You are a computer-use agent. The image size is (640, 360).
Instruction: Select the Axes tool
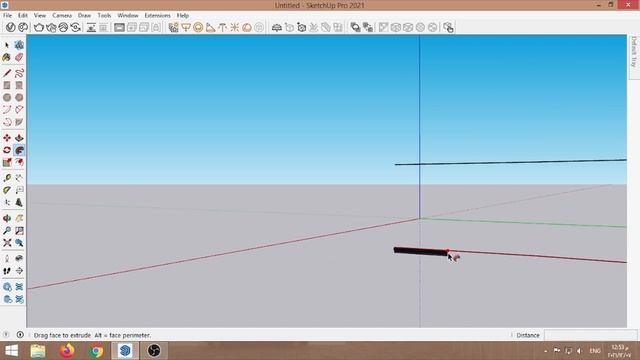coord(7,202)
